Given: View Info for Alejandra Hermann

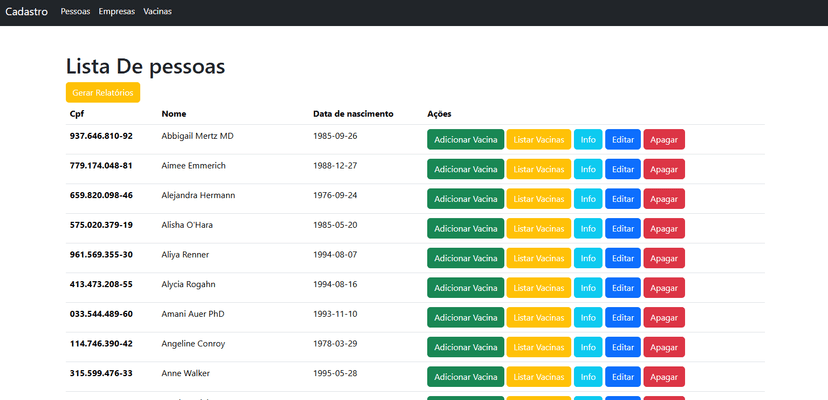Looking at the screenshot, I should pyautogui.click(x=588, y=199).
